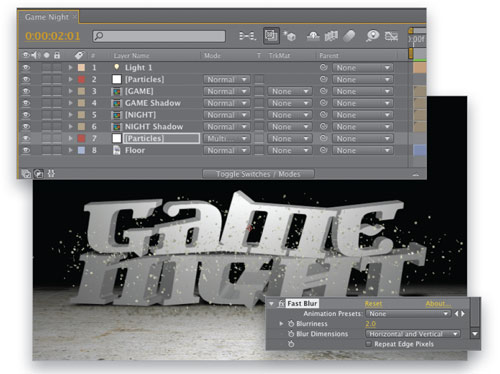This screenshot has width=500, height=374.
Task: Click solid icon of layer 2 [Particles]
Action: (x=117, y=79)
